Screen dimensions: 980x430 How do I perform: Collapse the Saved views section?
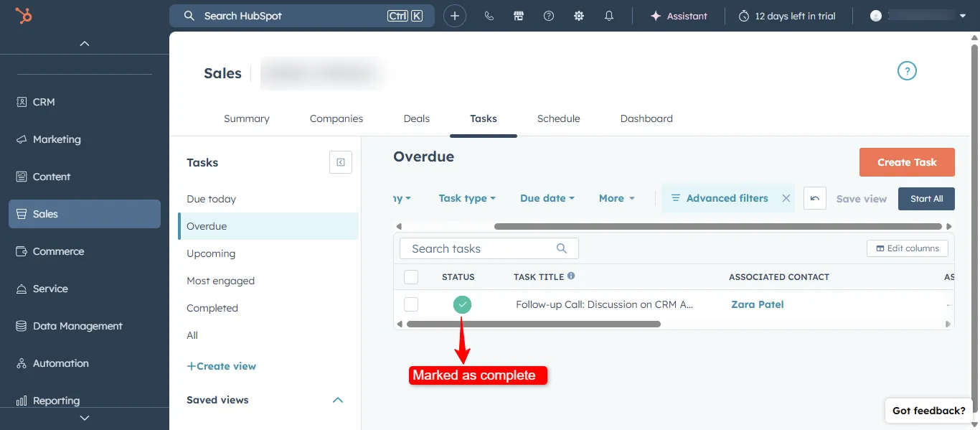[338, 400]
